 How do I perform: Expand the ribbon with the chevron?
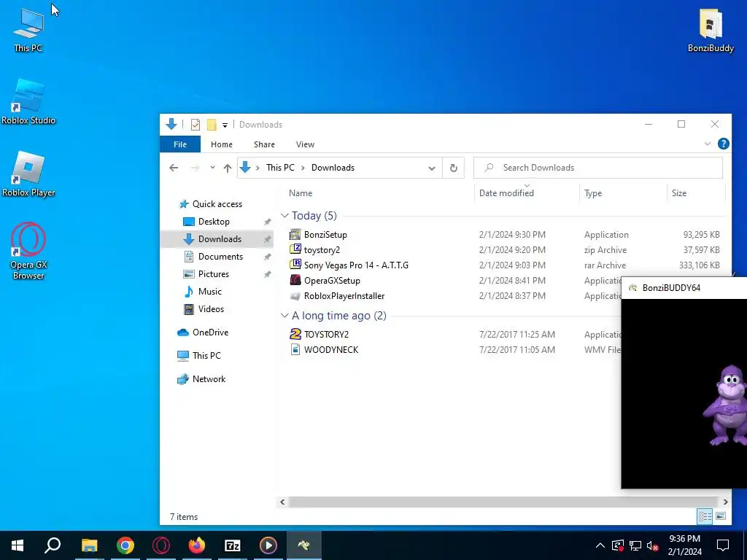[x=708, y=144]
